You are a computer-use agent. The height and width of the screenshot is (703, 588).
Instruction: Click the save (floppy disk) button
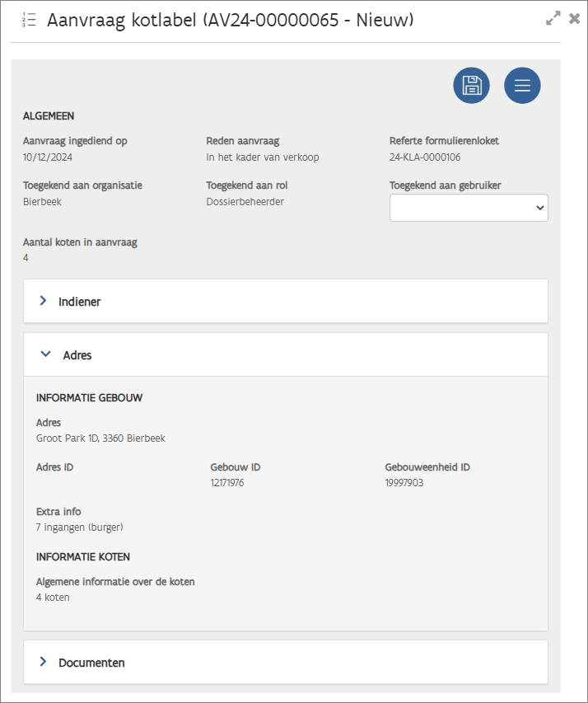click(x=471, y=86)
